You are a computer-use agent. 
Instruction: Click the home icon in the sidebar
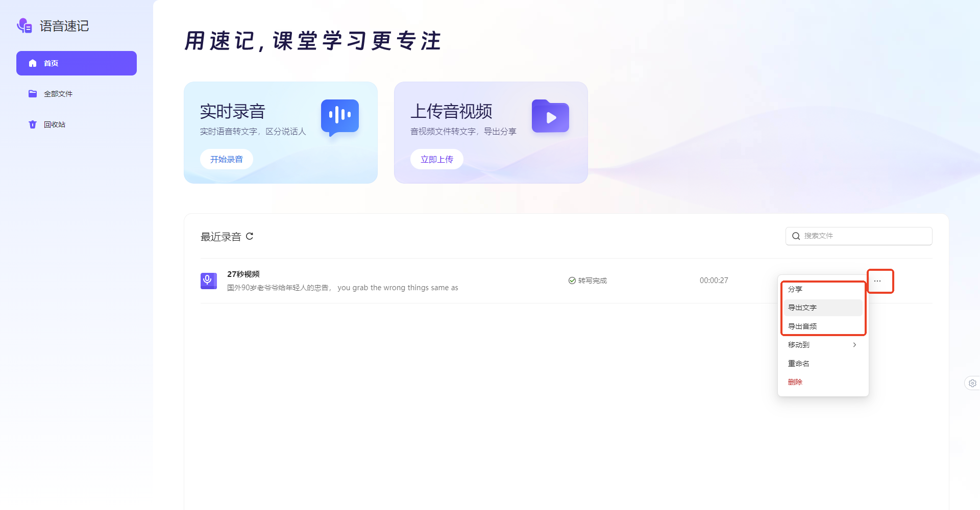[x=33, y=63]
